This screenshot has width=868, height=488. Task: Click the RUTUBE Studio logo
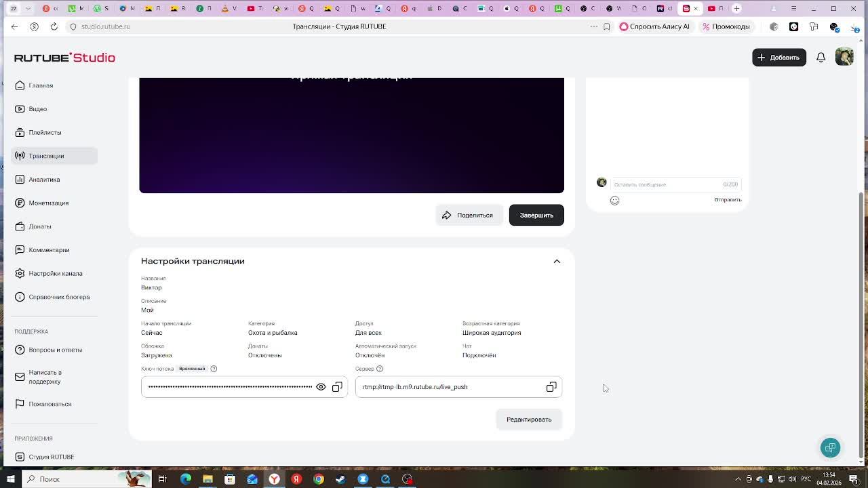click(x=64, y=58)
